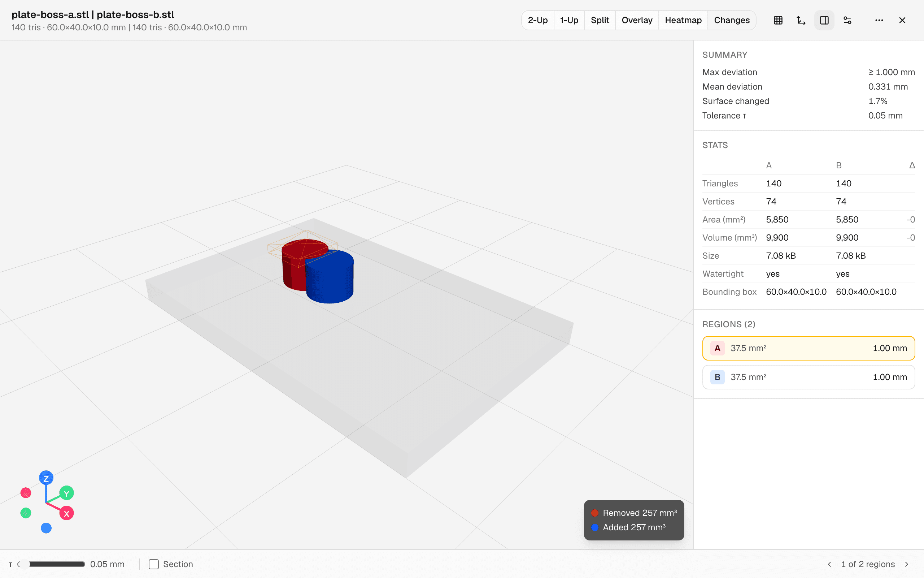Open the more options ellipsis menu
Viewport: 924px width, 578px height.
point(879,20)
